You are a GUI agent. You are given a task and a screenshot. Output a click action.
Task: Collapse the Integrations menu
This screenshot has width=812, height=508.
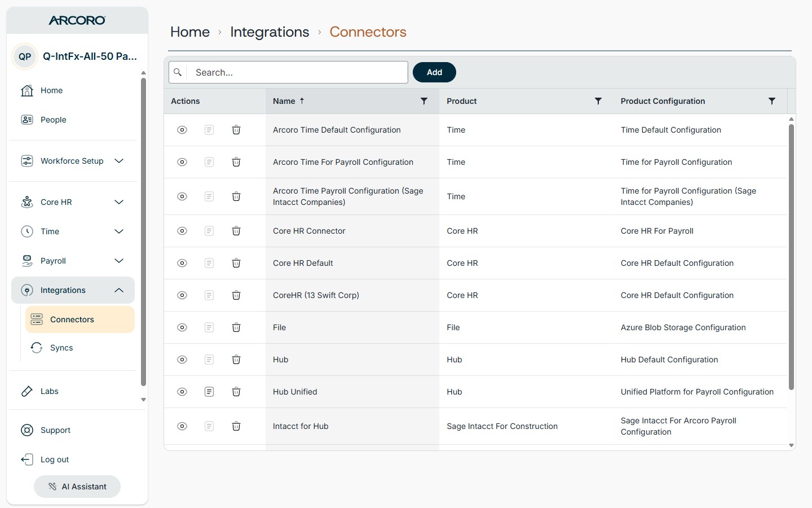(x=73, y=290)
